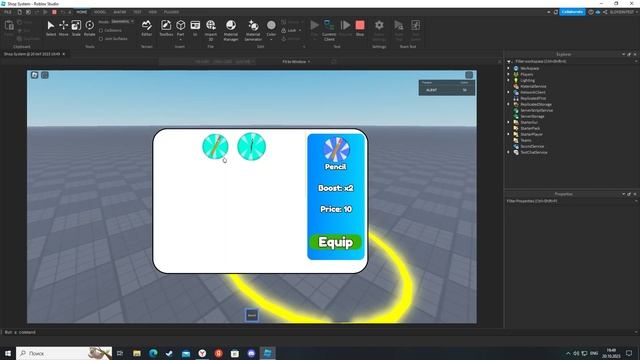Open the chat icon in viewport
The image size is (640, 360).
[x=45, y=75]
